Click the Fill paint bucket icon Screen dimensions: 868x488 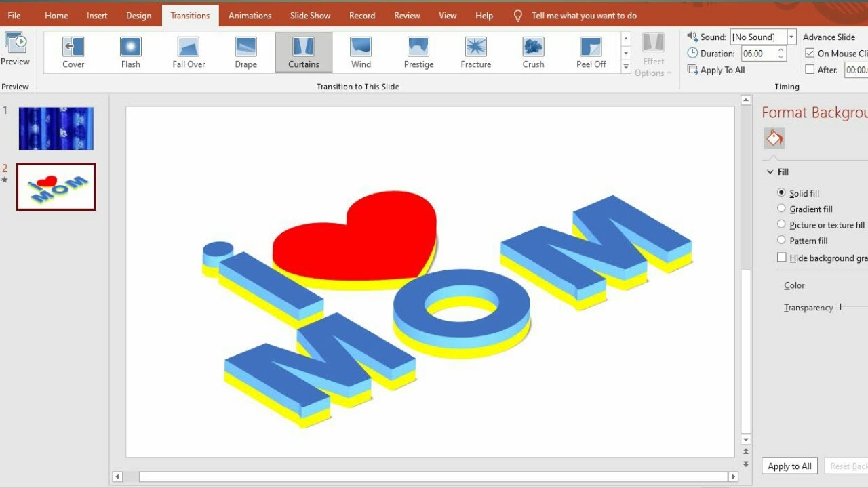pos(774,138)
